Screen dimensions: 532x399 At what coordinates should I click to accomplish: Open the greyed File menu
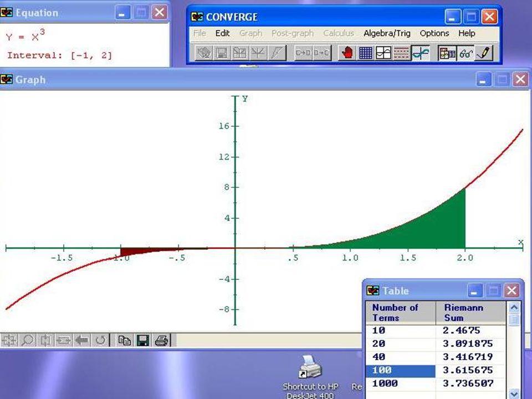tap(200, 33)
